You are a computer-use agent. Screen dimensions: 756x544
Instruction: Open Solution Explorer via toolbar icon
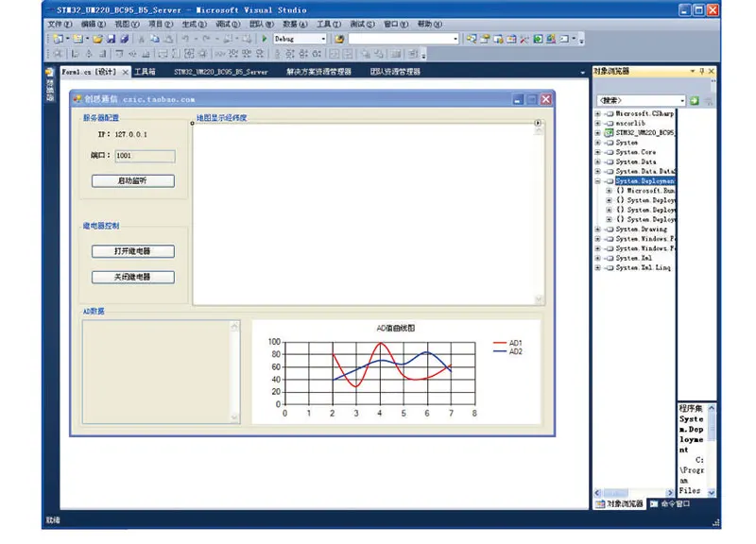[x=472, y=39]
